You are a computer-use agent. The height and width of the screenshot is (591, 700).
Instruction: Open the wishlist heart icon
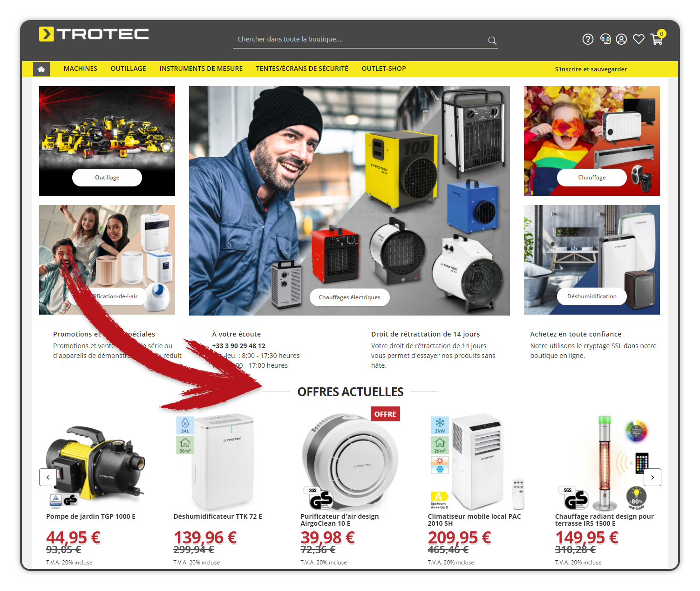(639, 39)
